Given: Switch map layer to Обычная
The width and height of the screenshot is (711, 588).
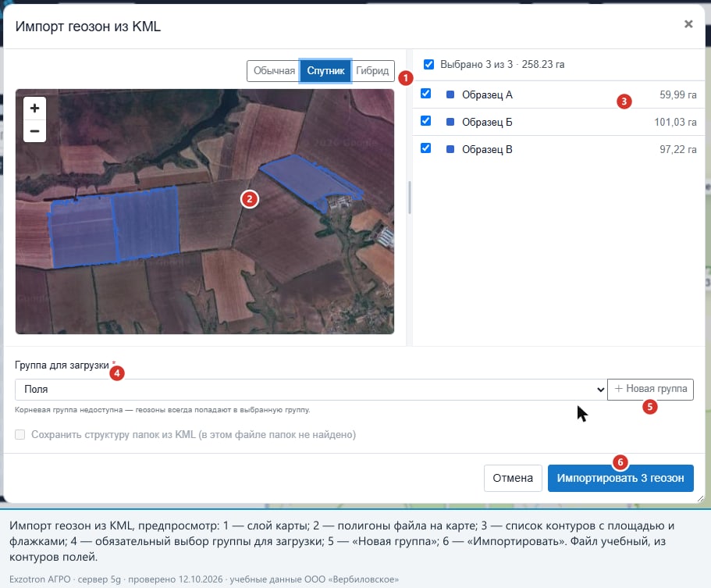Looking at the screenshot, I should click(x=273, y=71).
